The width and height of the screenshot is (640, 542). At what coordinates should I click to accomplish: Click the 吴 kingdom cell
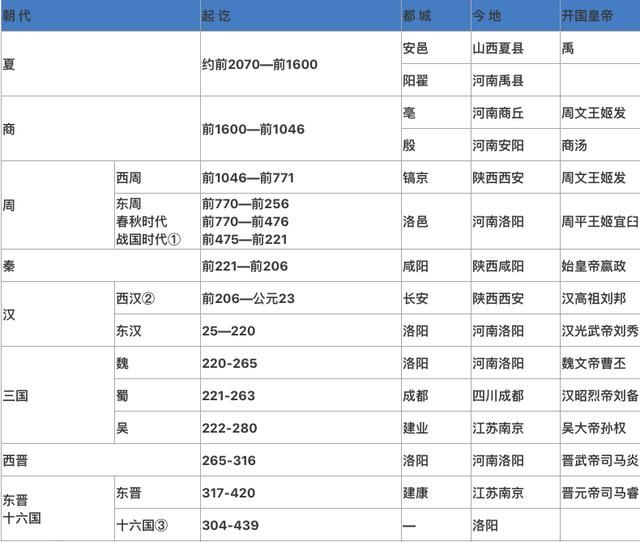point(158,428)
